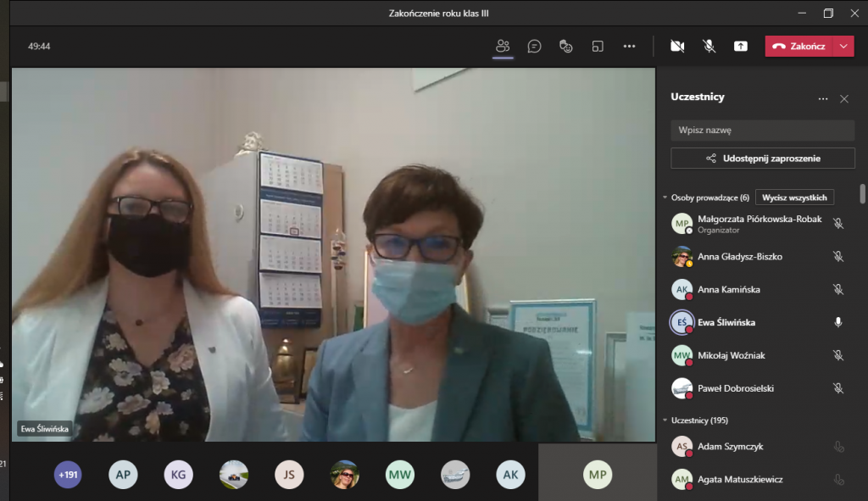Open more actions ellipsis in meeting toolbar
This screenshot has width=868, height=501.
point(629,46)
